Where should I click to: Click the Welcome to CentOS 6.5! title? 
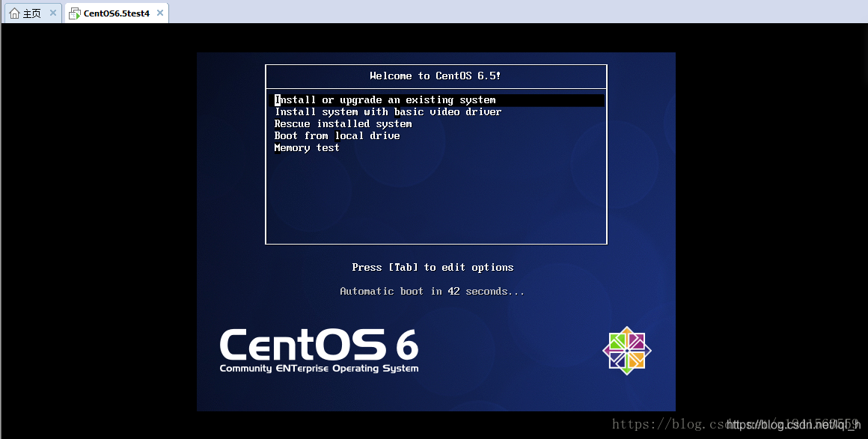pyautogui.click(x=435, y=76)
